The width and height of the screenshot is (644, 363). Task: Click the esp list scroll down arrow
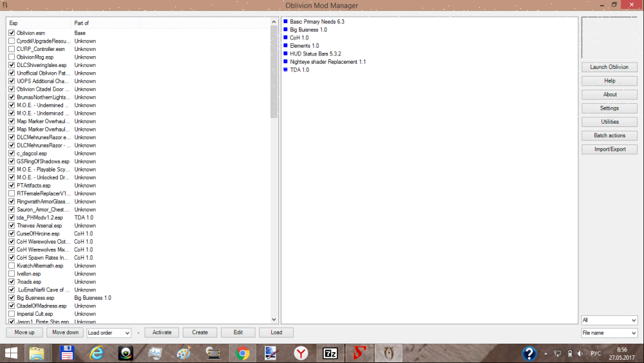[x=274, y=319]
